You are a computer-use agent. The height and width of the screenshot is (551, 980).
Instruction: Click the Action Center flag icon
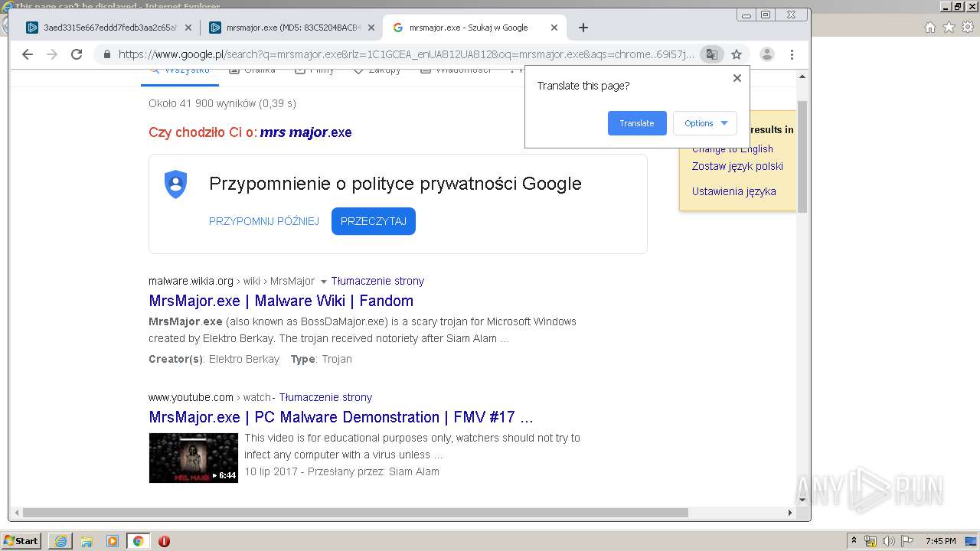(906, 541)
